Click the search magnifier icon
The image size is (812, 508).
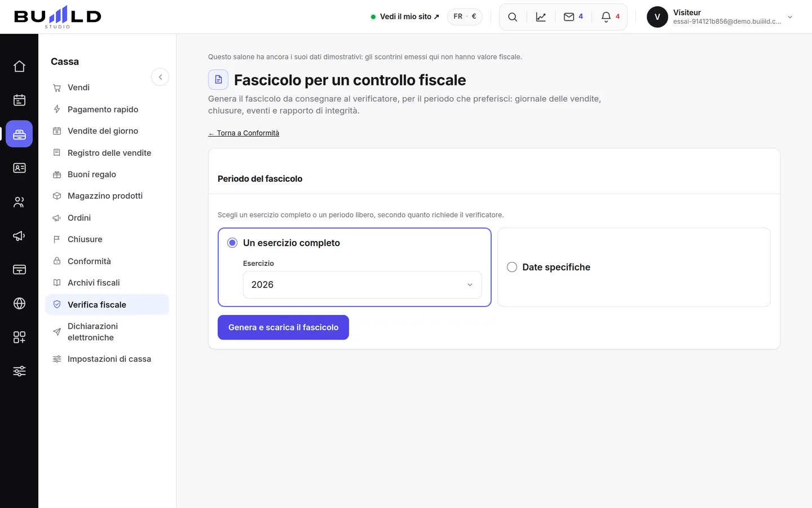coord(513,17)
